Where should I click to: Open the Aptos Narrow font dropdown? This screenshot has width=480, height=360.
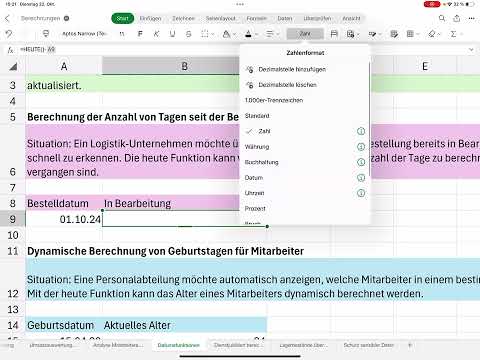click(x=84, y=34)
